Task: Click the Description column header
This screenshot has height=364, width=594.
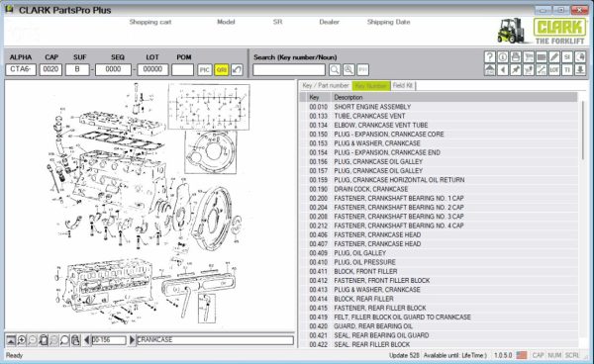Action: (454, 97)
